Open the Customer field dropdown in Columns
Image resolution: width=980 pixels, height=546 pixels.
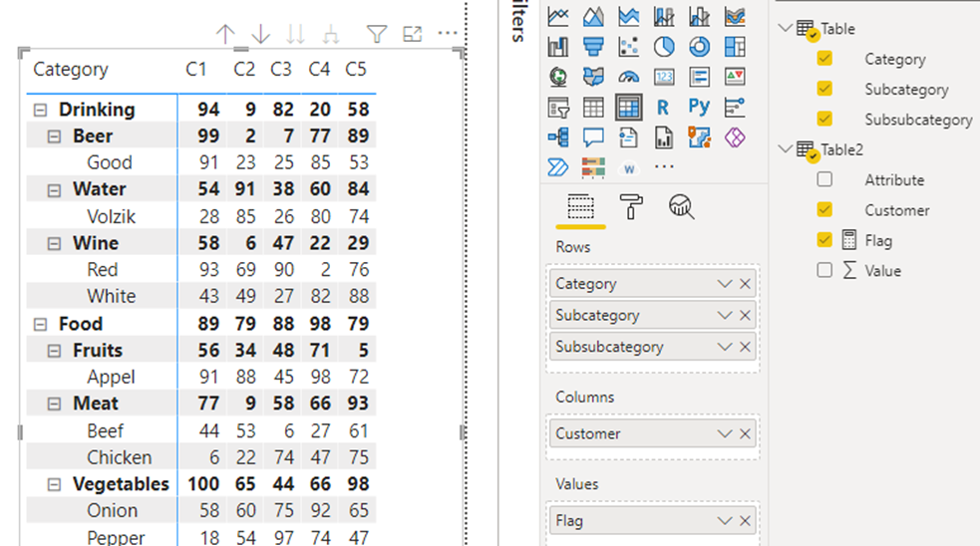725,433
